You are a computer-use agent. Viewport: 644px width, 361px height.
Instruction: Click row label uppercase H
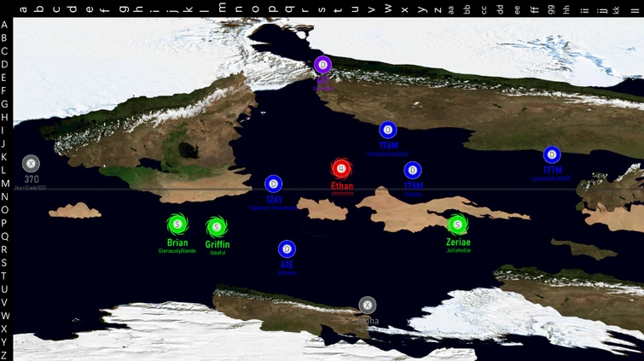click(x=4, y=117)
